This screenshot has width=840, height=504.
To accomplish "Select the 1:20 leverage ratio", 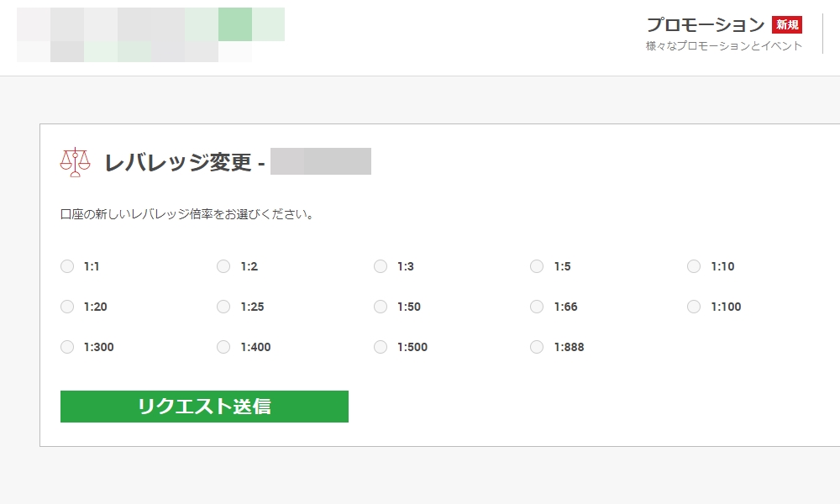I will (x=67, y=307).
